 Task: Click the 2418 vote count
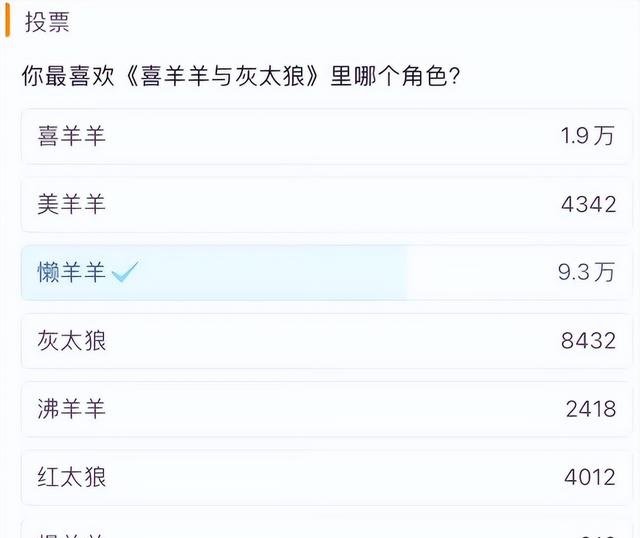click(x=589, y=409)
